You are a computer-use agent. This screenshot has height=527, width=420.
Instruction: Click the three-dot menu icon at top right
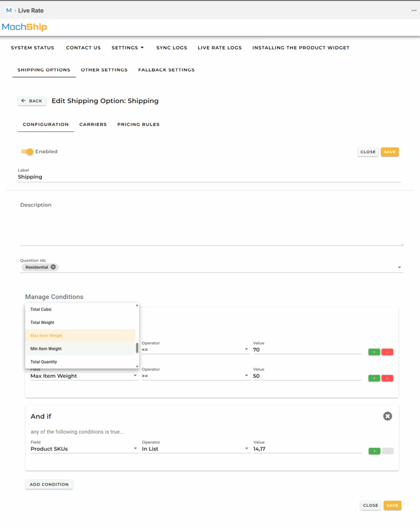pyautogui.click(x=413, y=10)
